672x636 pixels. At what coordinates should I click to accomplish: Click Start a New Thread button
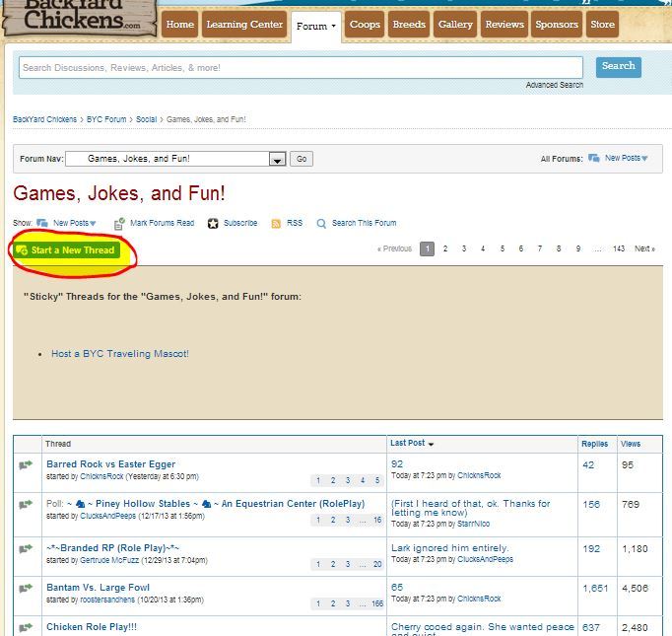click(x=66, y=250)
